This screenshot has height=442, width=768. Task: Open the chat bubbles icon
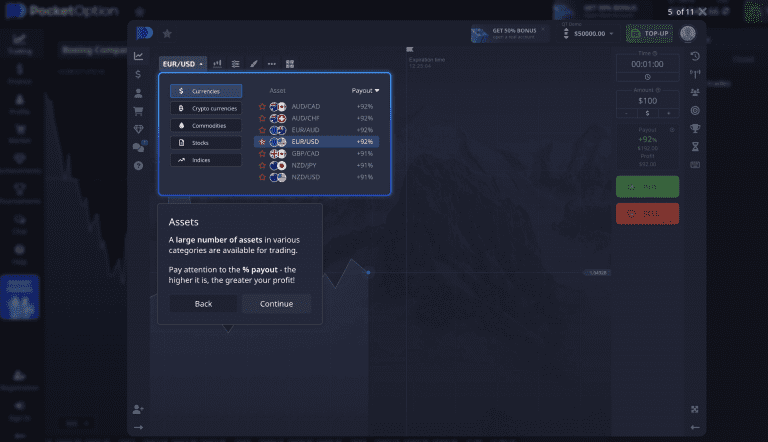pos(139,147)
